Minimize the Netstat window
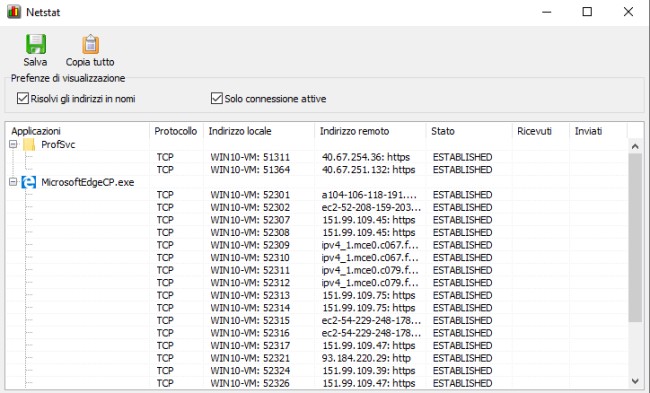650x393 pixels. 547,12
